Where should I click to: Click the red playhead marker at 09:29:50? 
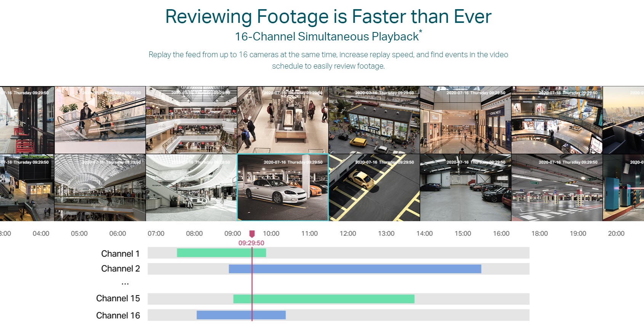pos(252,234)
